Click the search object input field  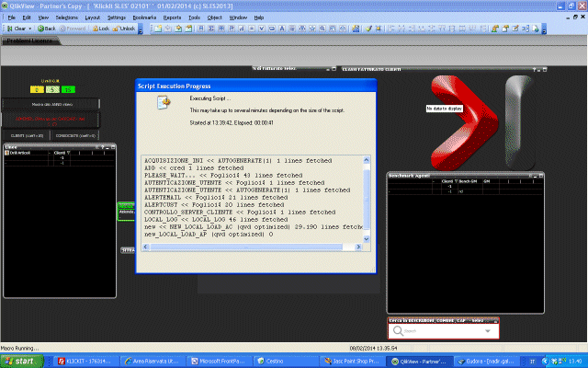click(x=444, y=331)
